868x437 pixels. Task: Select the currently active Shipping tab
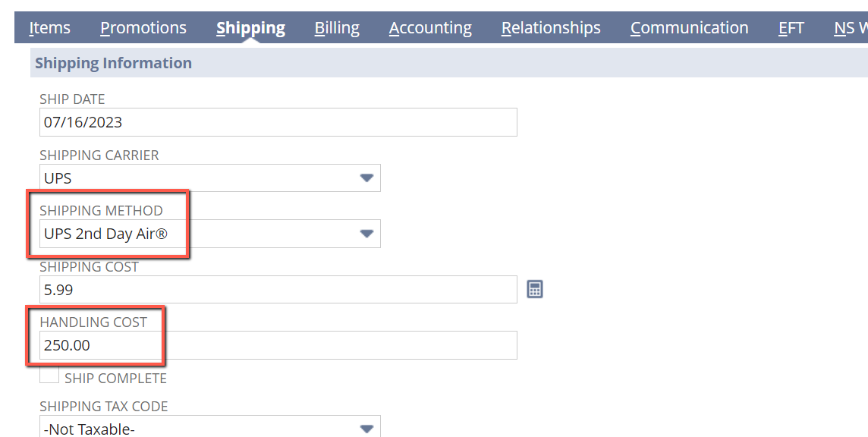(250, 27)
